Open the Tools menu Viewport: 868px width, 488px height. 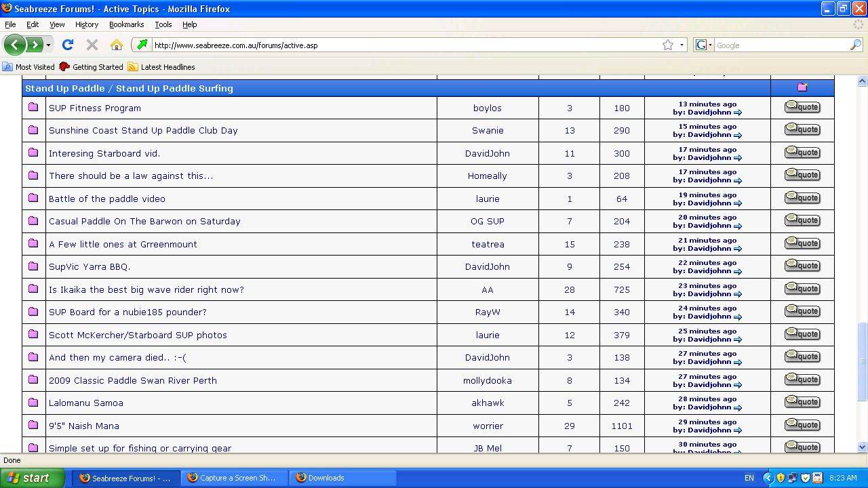pos(163,24)
